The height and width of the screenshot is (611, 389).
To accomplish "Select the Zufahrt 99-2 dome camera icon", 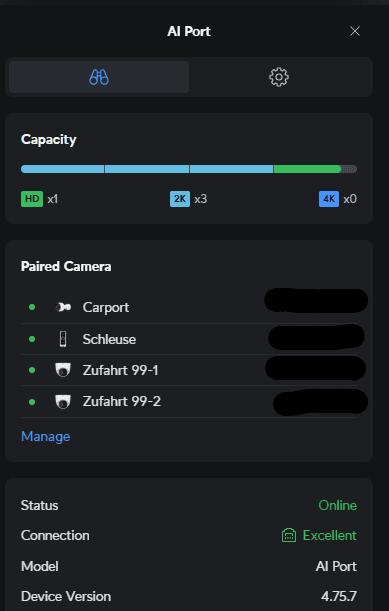I will point(63,401).
